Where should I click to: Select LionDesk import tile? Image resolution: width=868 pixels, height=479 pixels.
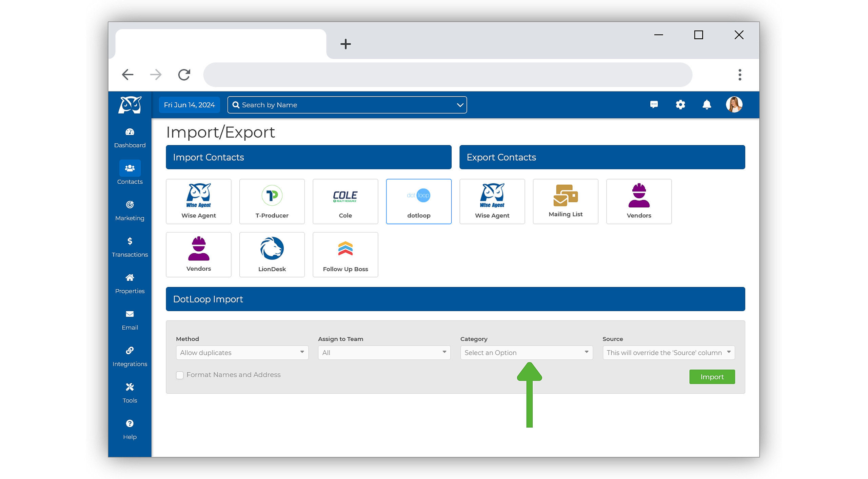272,254
